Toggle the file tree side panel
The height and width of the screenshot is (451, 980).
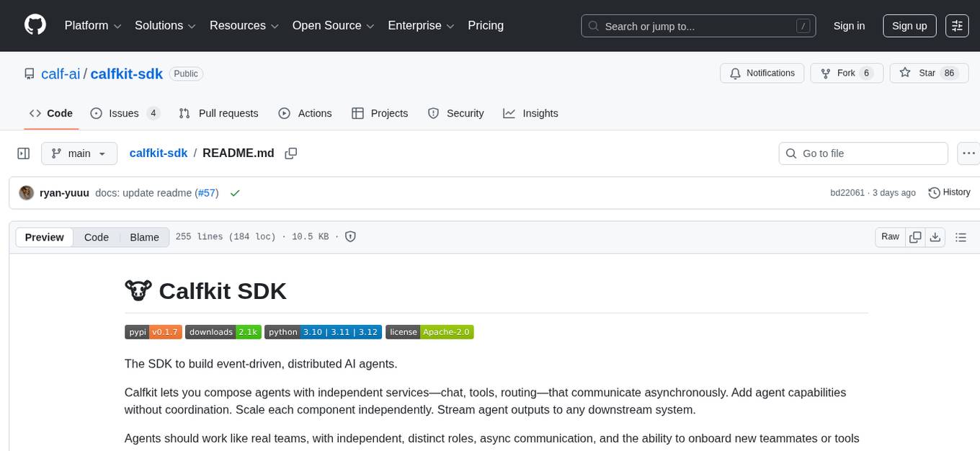[24, 153]
